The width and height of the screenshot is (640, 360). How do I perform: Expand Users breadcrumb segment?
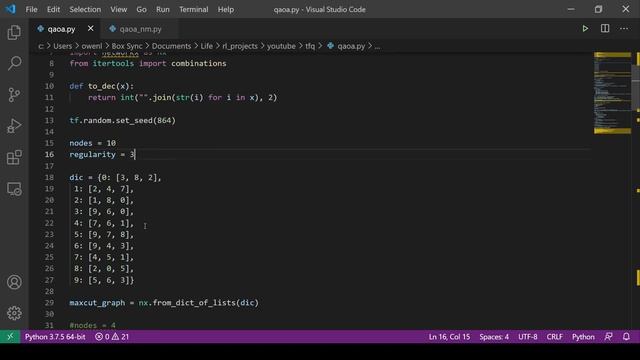coord(62,46)
